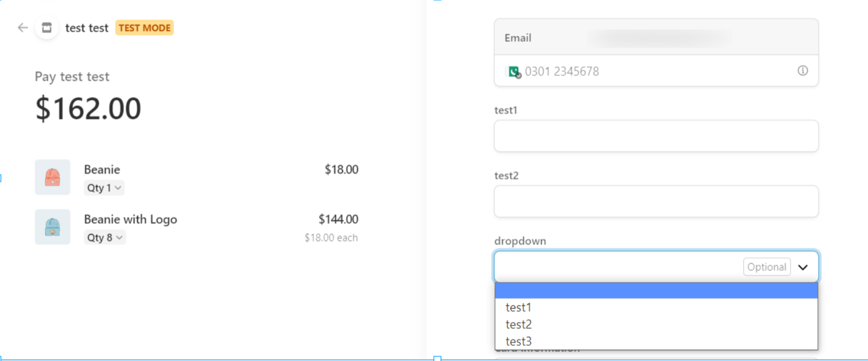Collapse the dropdown using its chevron arrow
Screen dimensions: 868x361
[x=803, y=267]
